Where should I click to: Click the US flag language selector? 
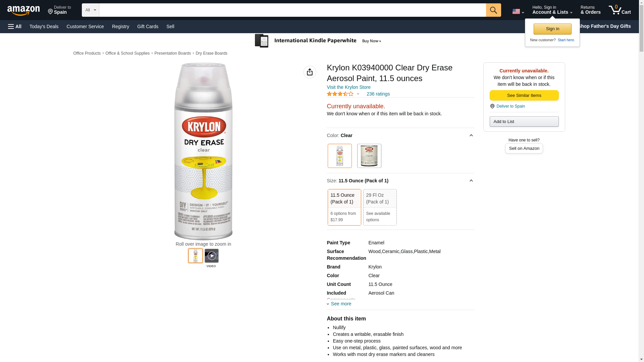pos(518,11)
